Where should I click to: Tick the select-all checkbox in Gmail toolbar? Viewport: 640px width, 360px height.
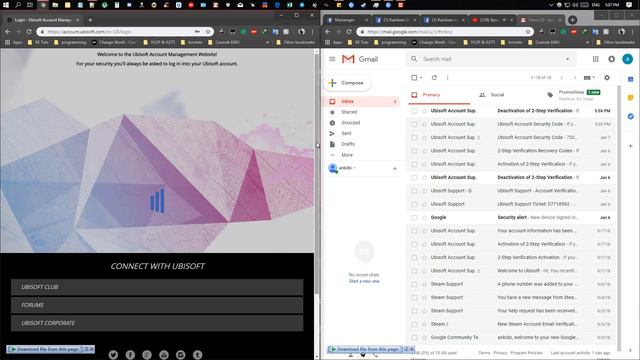pos(414,78)
